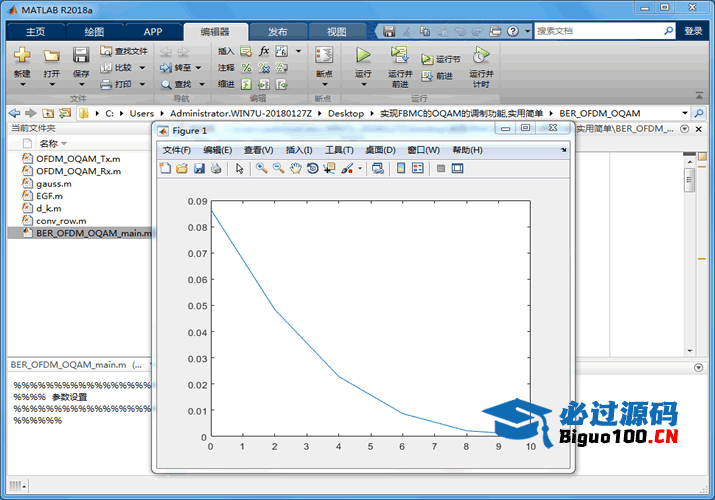The height and width of the screenshot is (500, 715).
Task: Click the help question mark icon
Action: [x=513, y=31]
